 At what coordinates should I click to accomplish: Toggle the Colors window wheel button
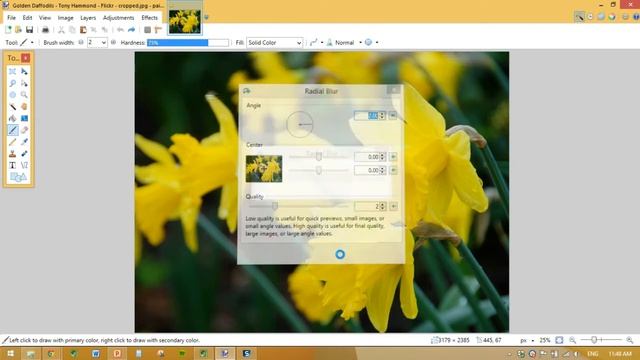[x=612, y=17]
